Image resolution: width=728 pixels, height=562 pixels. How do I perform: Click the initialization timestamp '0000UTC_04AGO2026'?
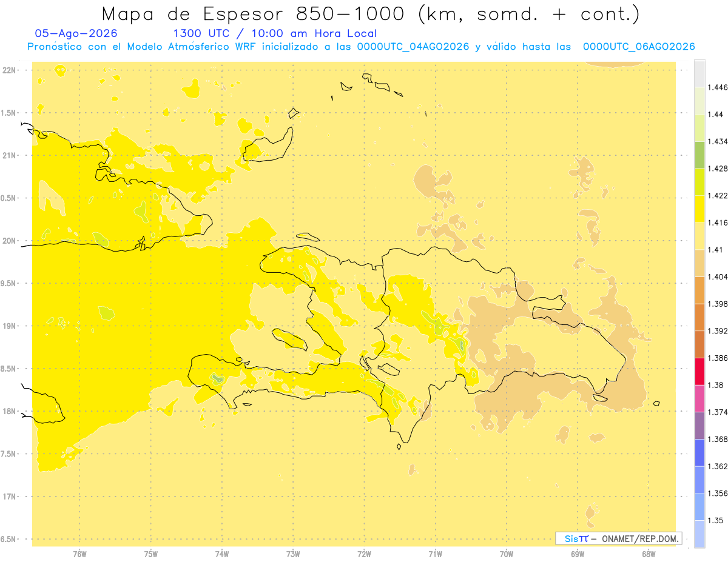(x=413, y=47)
